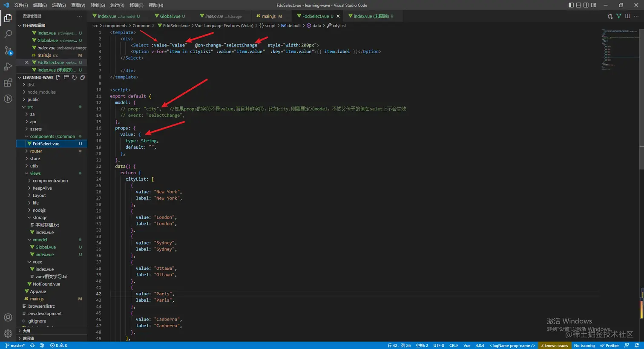Open Source Control view with 6 changes
The width and height of the screenshot is (644, 349).
click(x=8, y=51)
